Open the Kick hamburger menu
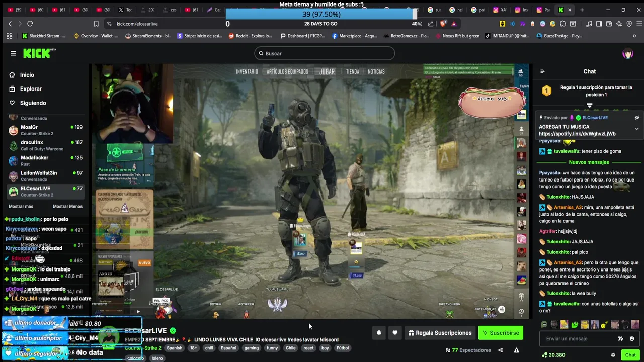This screenshot has height=362, width=644. 13,53
